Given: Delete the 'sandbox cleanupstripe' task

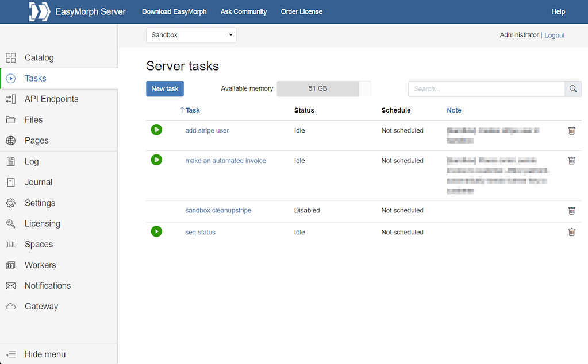Looking at the screenshot, I should (x=571, y=211).
